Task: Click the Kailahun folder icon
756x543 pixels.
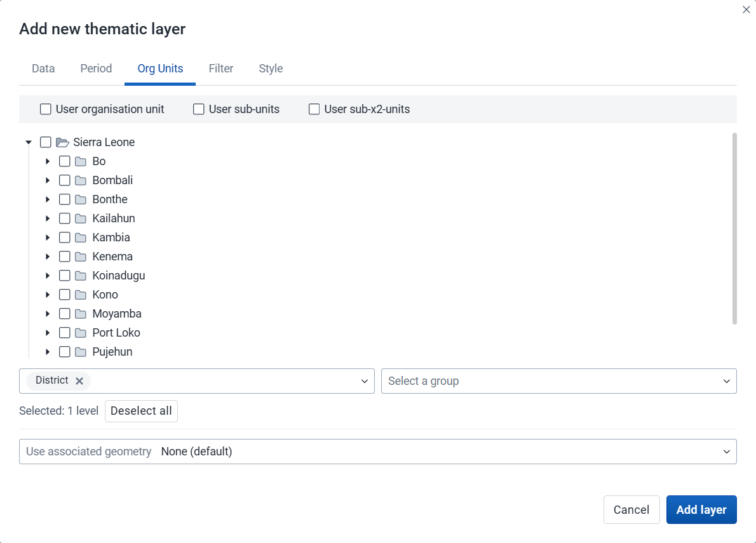Action: 81,218
